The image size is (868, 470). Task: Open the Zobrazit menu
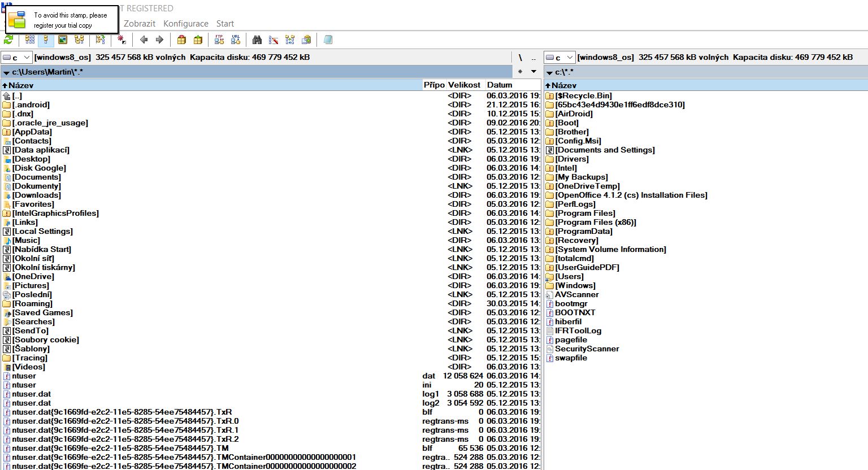coord(140,24)
